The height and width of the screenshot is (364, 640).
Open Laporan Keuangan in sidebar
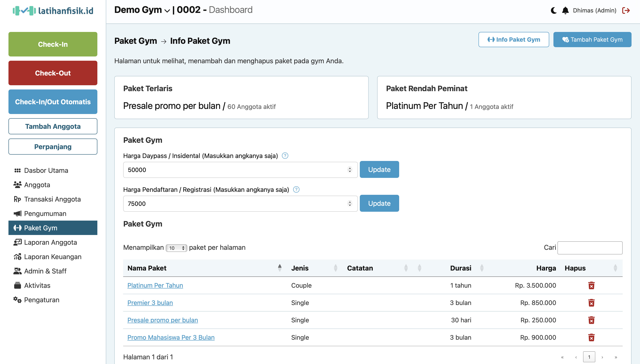pyautogui.click(x=52, y=257)
